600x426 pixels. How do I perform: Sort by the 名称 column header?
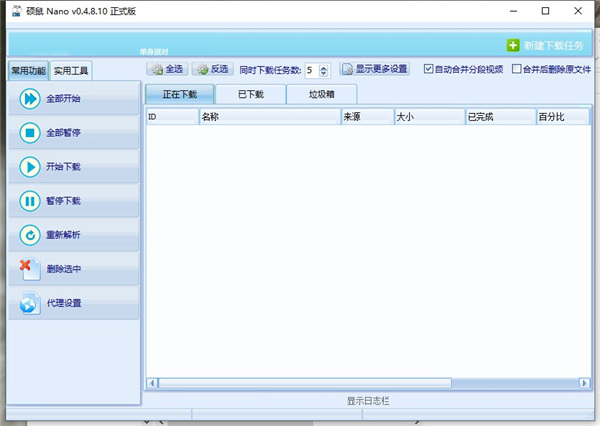(270, 117)
